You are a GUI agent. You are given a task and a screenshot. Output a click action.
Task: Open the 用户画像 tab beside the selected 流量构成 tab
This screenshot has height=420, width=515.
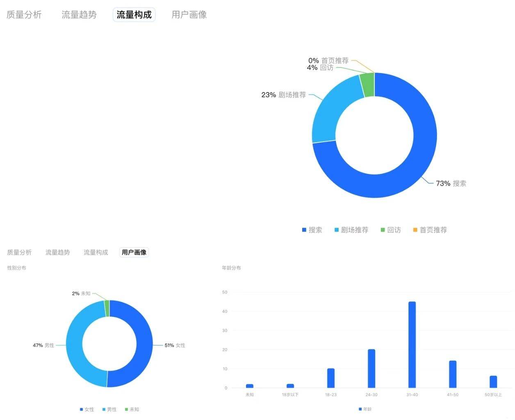(189, 15)
